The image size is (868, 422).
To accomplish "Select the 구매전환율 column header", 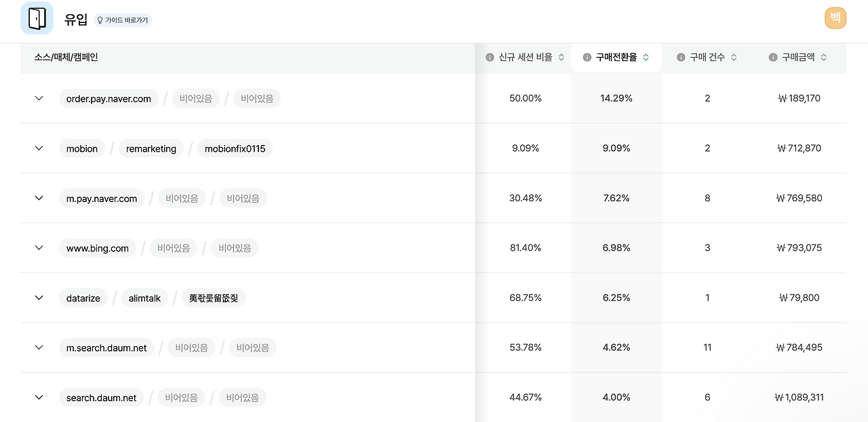I will click(x=616, y=58).
